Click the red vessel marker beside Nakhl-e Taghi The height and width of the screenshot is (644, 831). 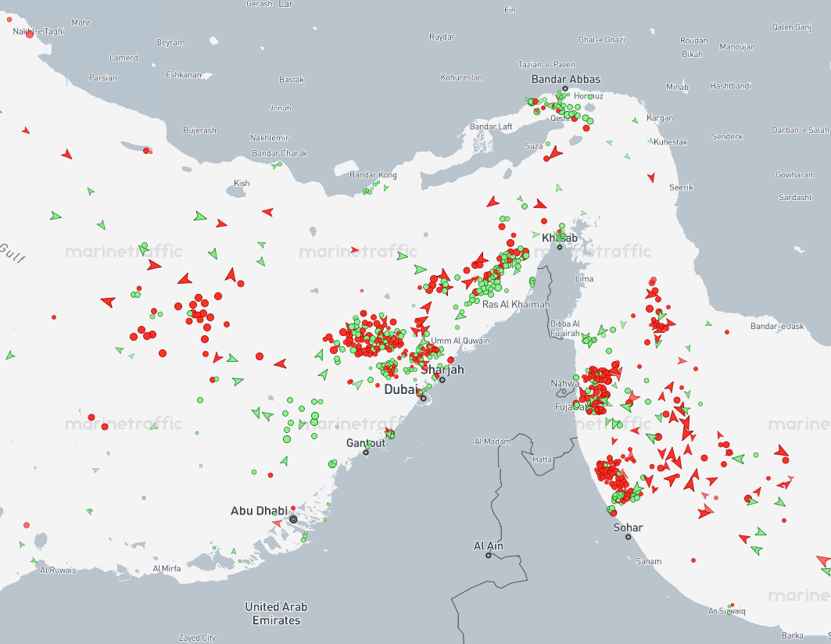30,34
